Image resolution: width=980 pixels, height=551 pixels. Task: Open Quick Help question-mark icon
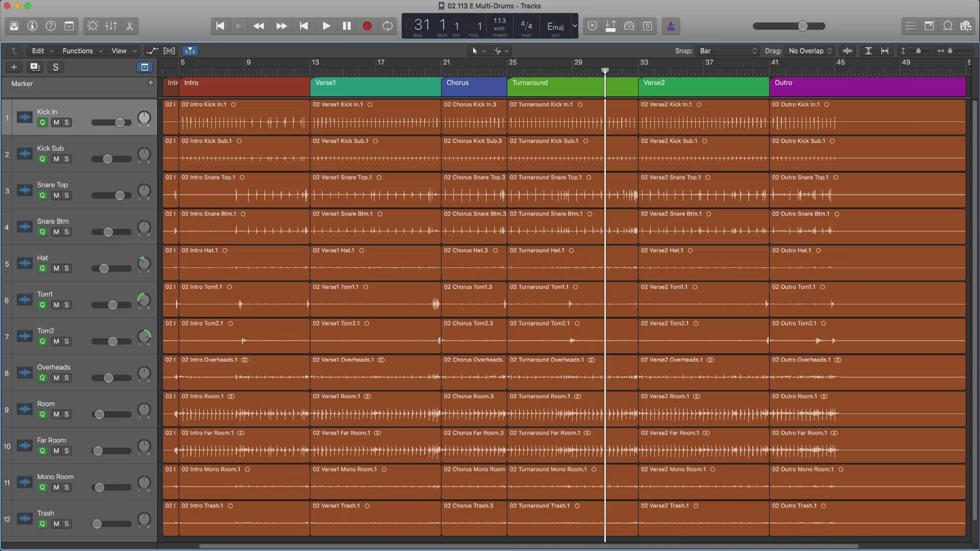tap(51, 26)
